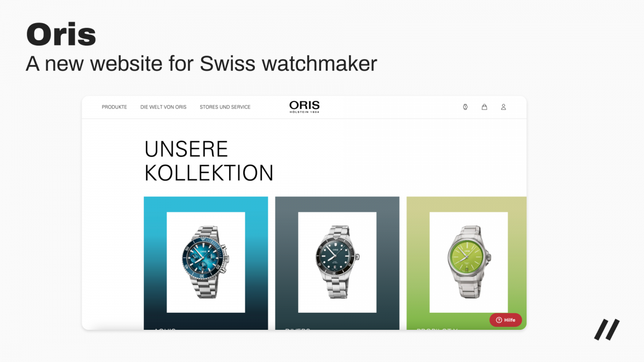Open the watch icon in header

point(465,107)
